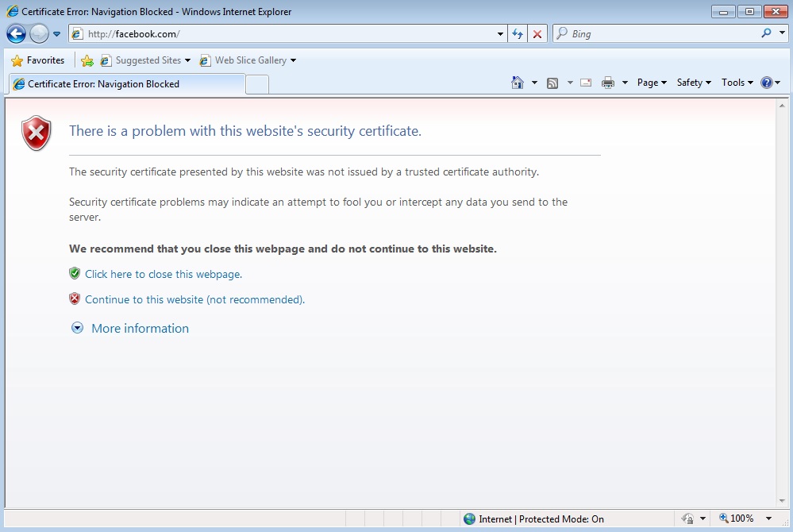Click the address bar showing facebook.com

(x=288, y=34)
